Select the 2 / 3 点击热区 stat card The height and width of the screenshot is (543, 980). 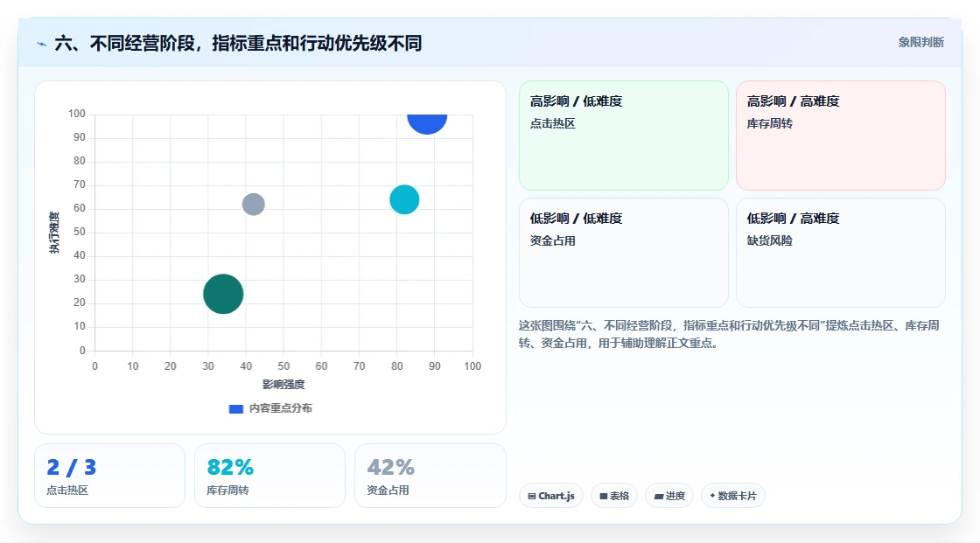click(x=110, y=476)
